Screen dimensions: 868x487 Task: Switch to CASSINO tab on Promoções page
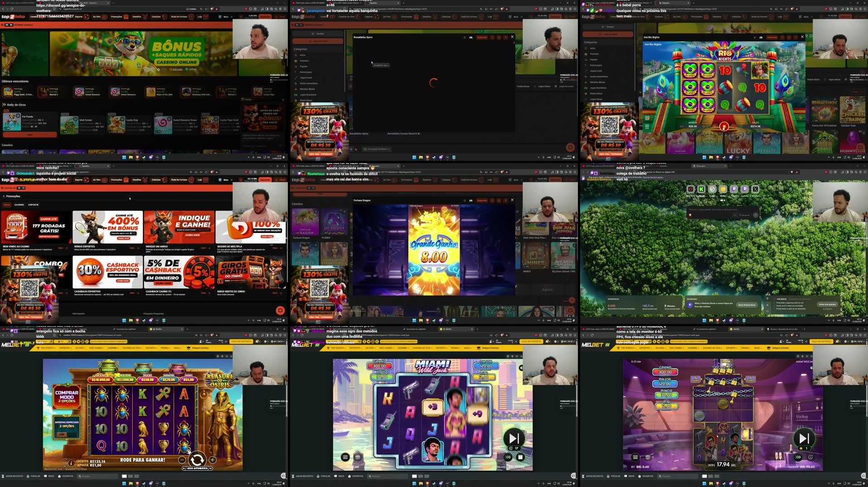click(19, 205)
